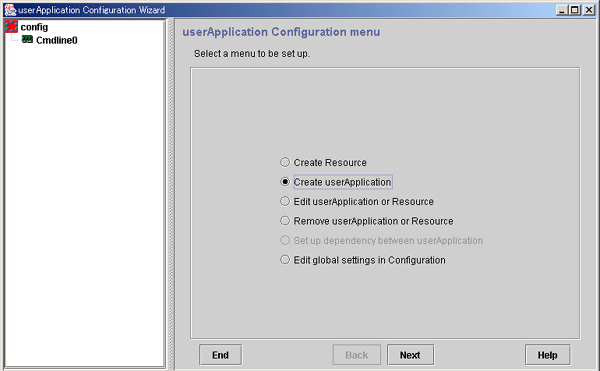Click the config tree root icon
600x371 pixels.
(x=11, y=27)
